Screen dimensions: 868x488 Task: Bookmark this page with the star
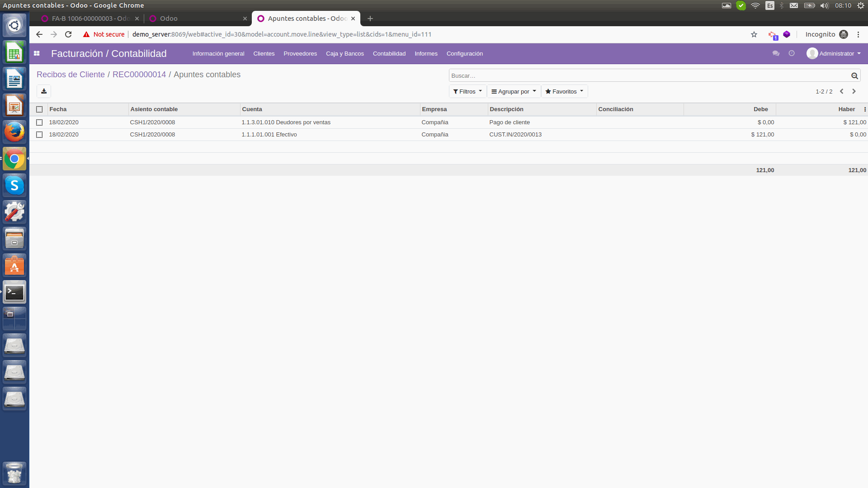click(x=754, y=34)
